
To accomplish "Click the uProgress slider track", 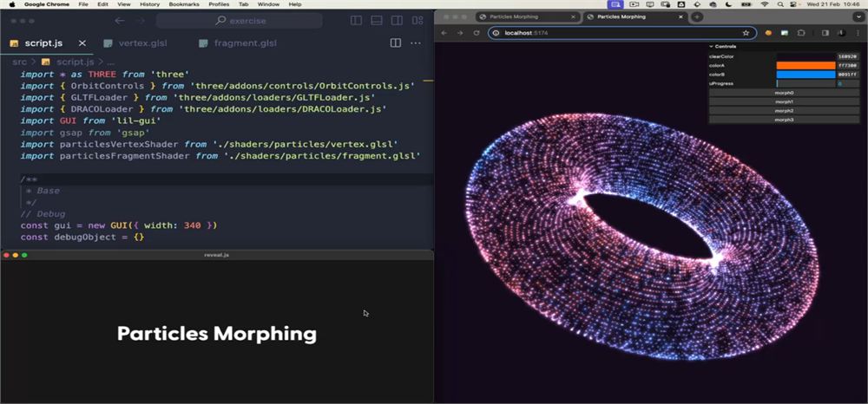I will pyautogui.click(x=806, y=83).
